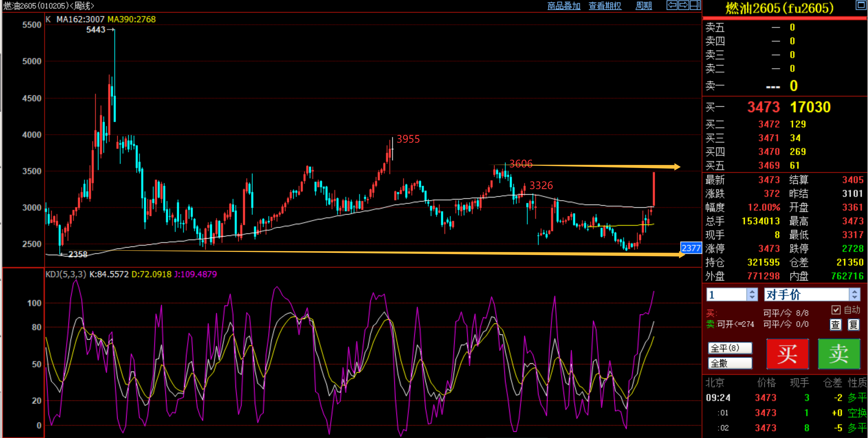The height and width of the screenshot is (438, 868).
Task: Click the 全撤 cancel all button
Action: [x=730, y=363]
